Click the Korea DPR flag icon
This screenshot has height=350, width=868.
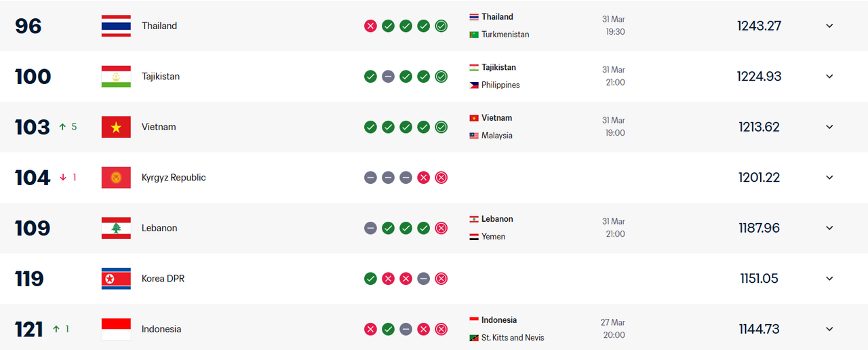click(116, 279)
